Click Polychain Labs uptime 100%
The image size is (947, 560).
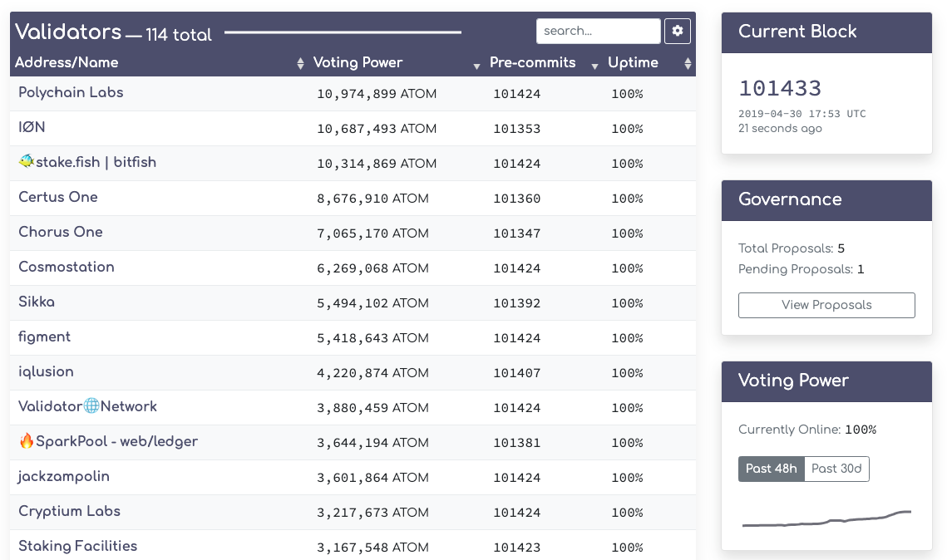(x=627, y=94)
